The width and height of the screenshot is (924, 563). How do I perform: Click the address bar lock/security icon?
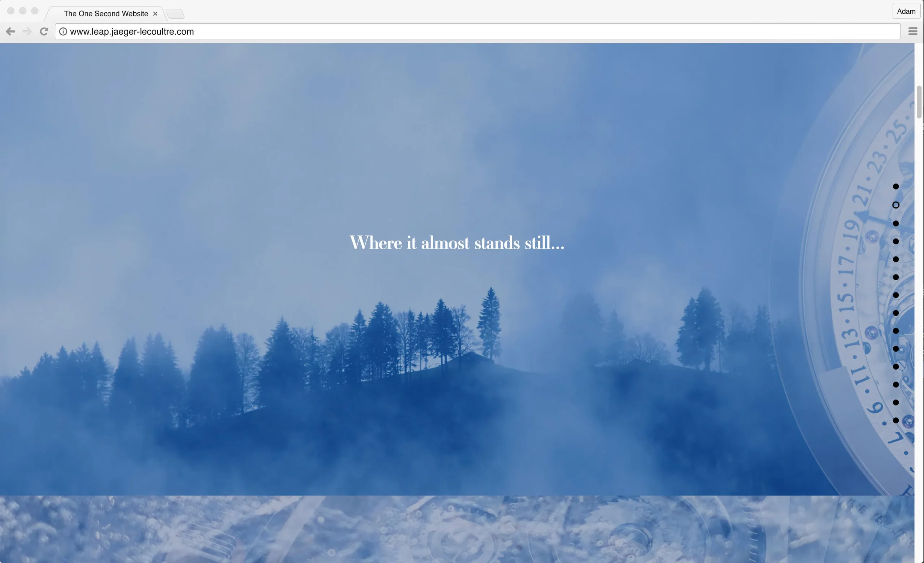[x=64, y=31]
